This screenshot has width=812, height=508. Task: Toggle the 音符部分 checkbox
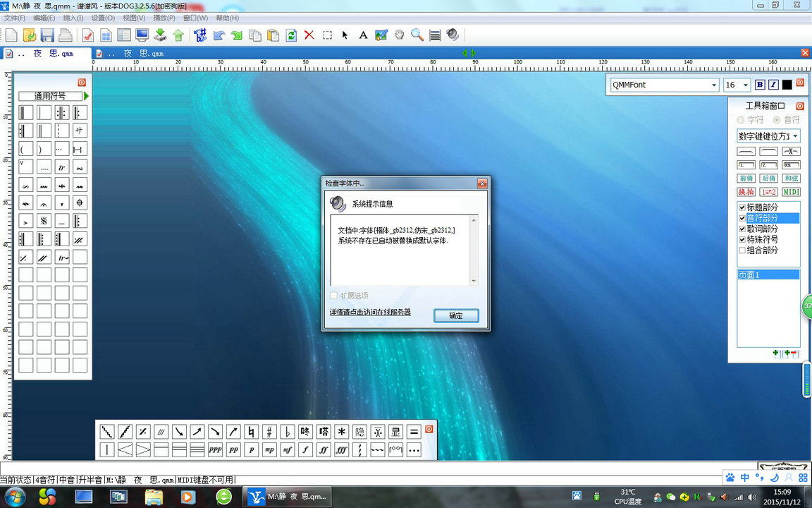coord(742,218)
